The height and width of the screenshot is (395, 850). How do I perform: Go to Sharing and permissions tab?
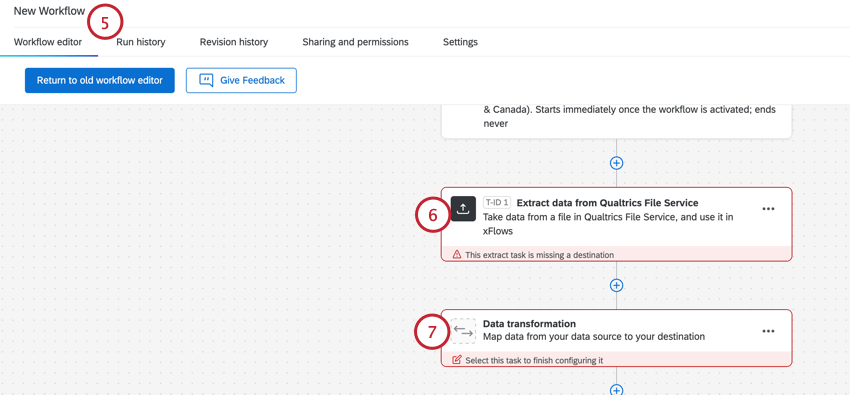point(356,42)
